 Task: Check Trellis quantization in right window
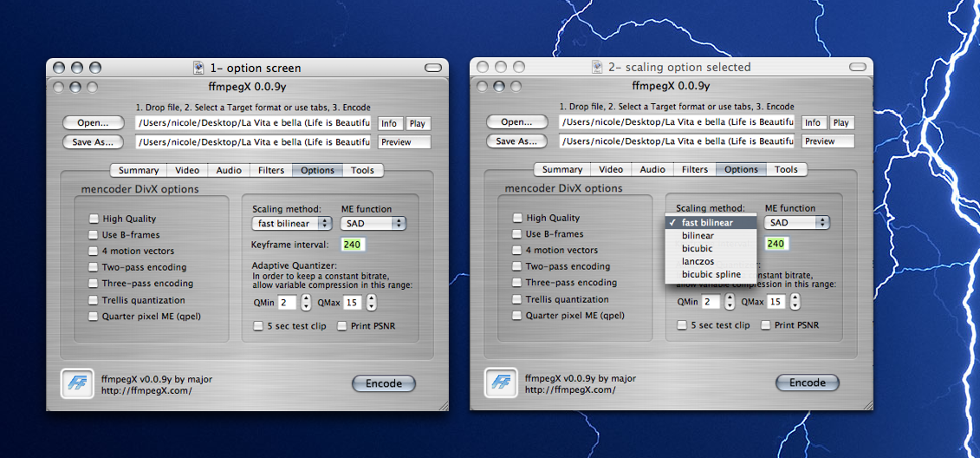517,299
